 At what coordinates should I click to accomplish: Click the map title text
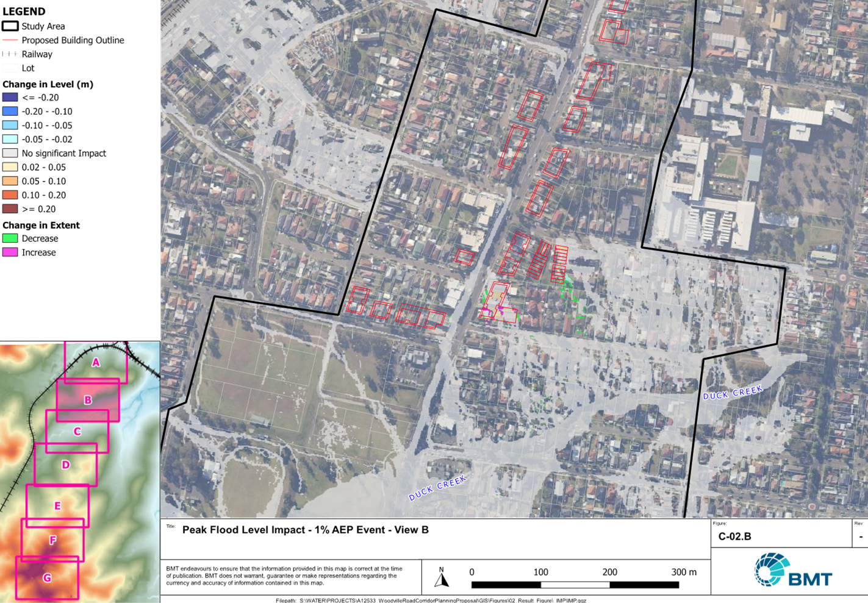306,530
